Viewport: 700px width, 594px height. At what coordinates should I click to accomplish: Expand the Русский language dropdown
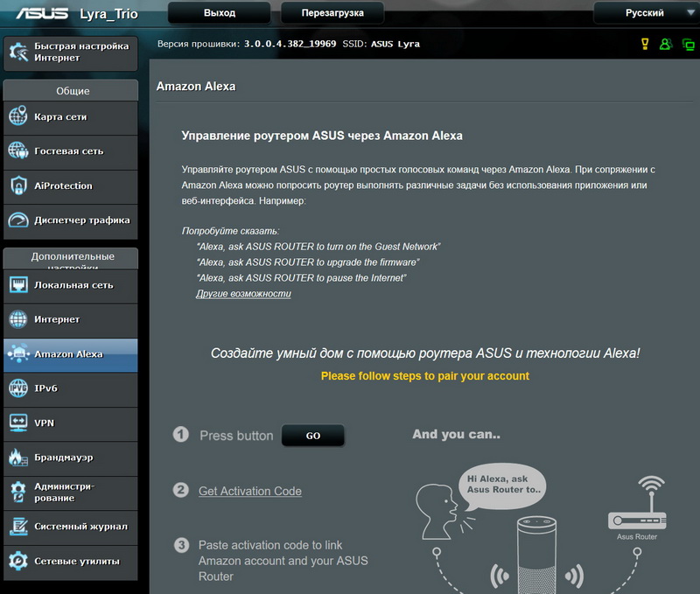click(645, 13)
